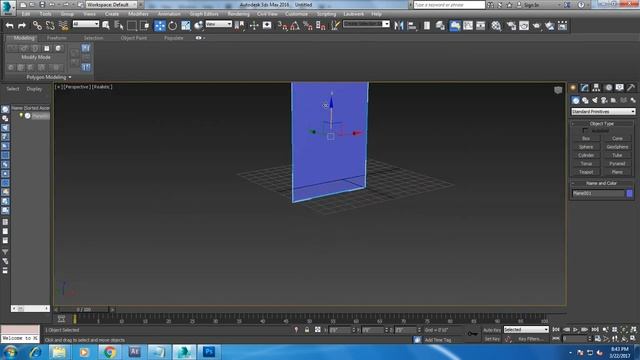Open the blue object color swatch
Image resolution: width=640 pixels, height=360 pixels.
(x=629, y=193)
